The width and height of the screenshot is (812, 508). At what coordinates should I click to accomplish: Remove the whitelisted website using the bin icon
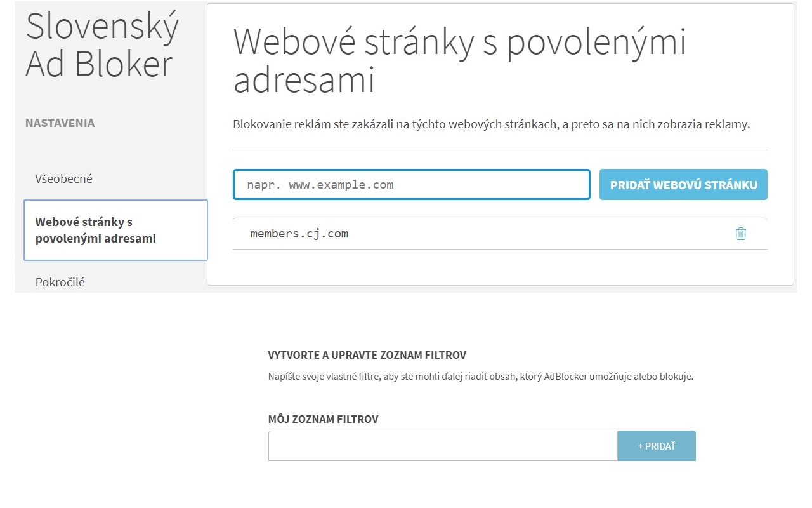click(x=740, y=234)
